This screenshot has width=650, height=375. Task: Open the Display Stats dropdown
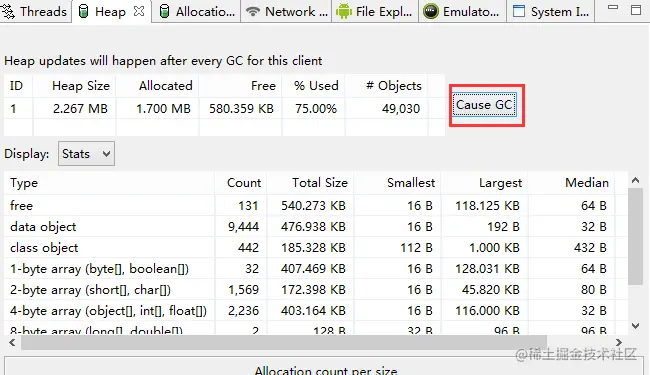click(x=86, y=154)
